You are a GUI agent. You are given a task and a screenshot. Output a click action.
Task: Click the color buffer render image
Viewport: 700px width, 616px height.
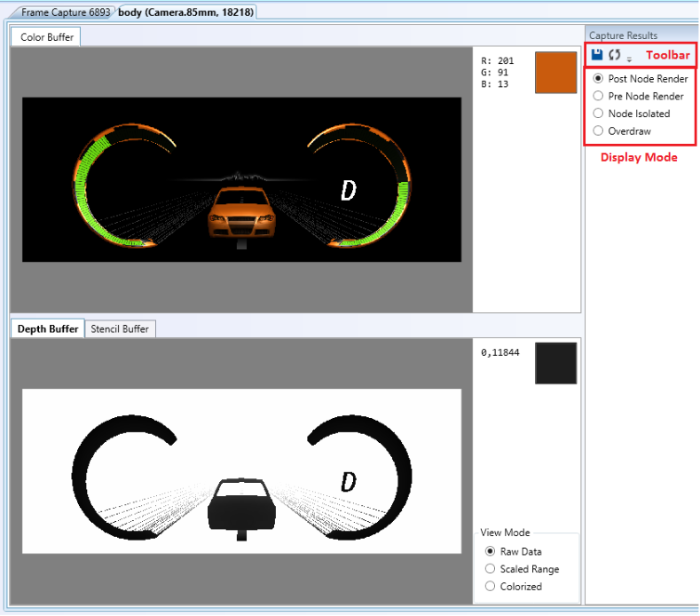point(241,179)
